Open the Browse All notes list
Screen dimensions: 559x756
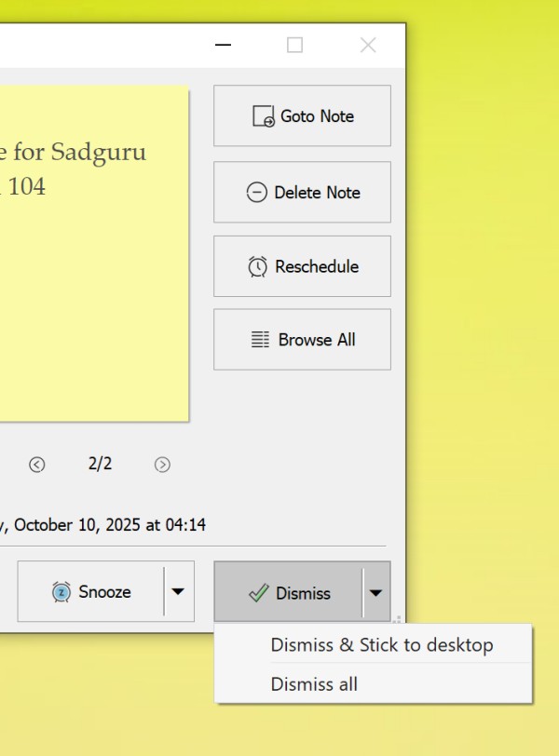pos(302,340)
